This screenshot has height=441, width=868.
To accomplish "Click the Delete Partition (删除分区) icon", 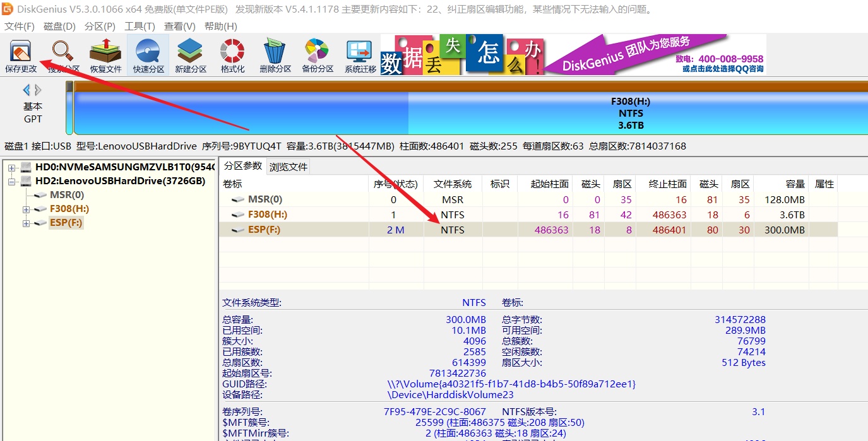I will 275,56.
